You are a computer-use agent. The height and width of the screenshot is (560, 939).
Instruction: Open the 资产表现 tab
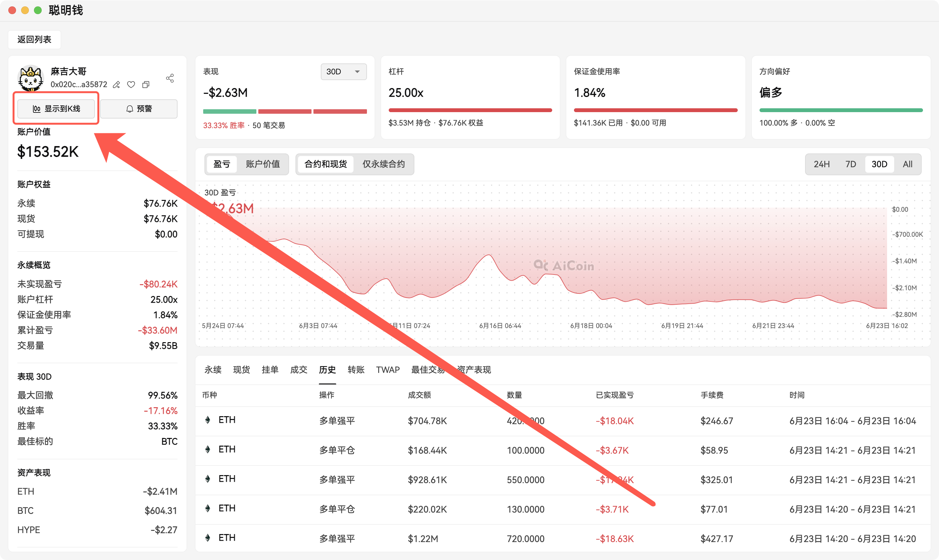point(474,370)
